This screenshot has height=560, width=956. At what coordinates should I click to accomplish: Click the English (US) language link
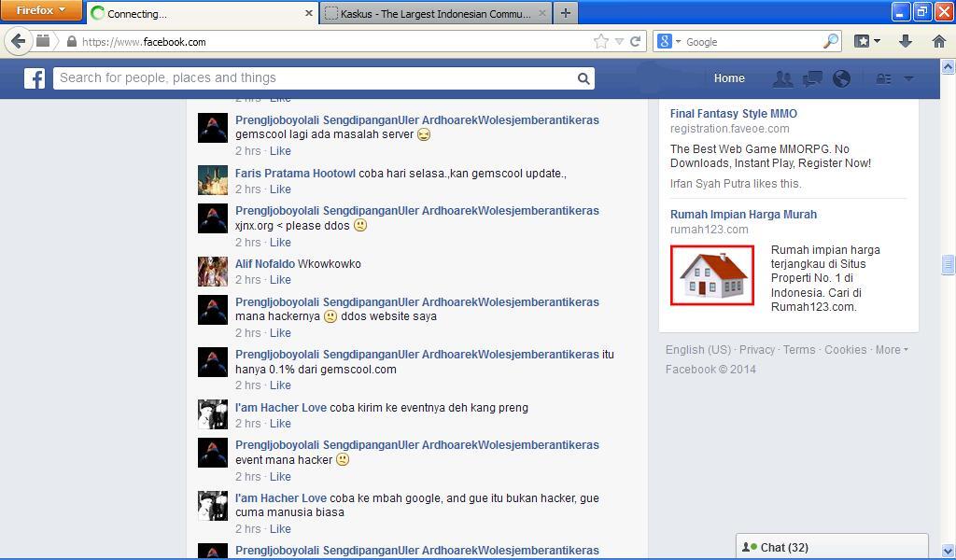click(x=698, y=350)
